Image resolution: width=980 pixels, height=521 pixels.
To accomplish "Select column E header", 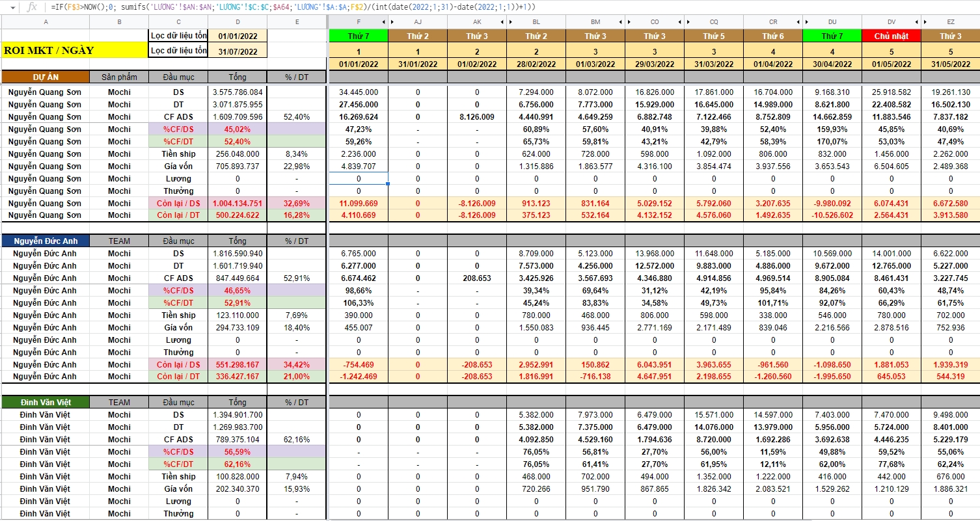I will coord(297,22).
